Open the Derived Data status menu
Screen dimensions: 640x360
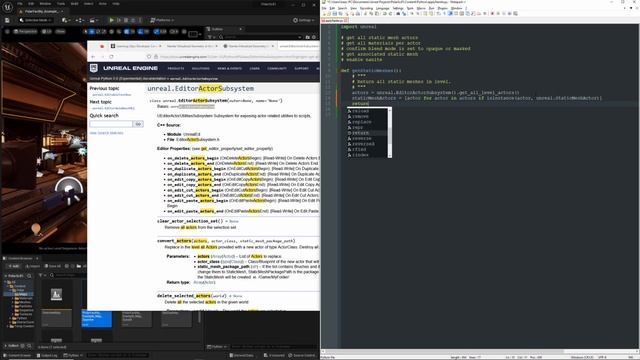pyautogui.click(x=241, y=356)
